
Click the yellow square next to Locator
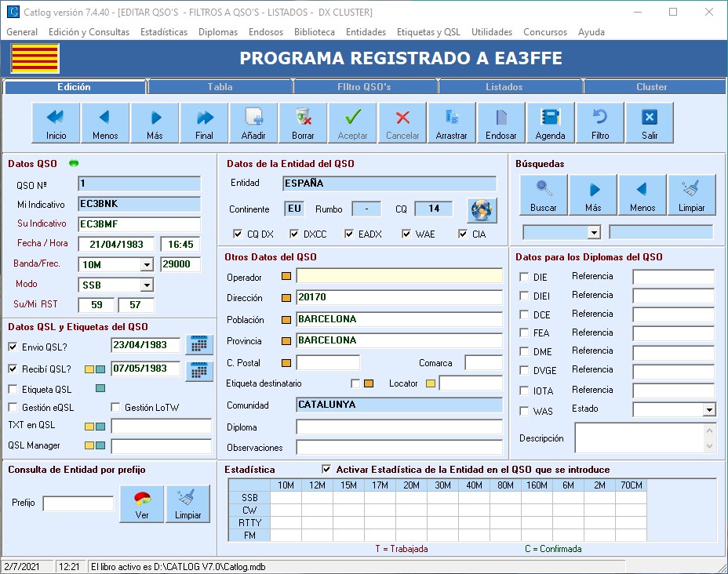pos(431,383)
